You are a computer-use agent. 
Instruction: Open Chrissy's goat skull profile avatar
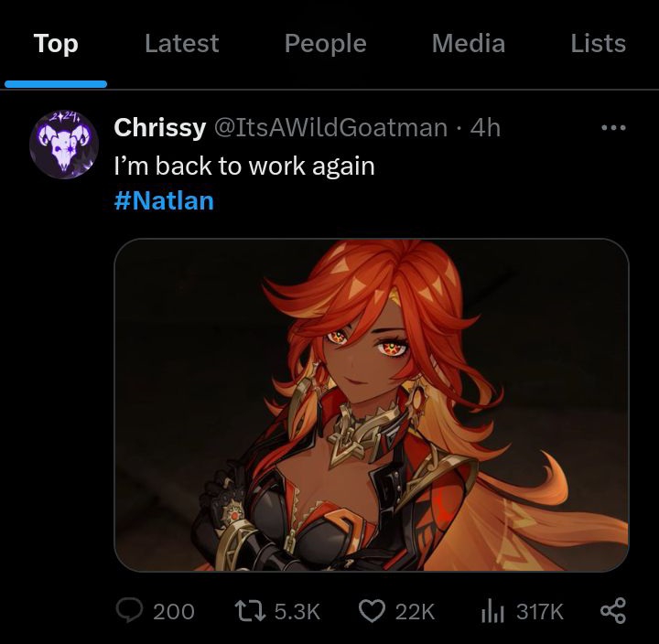63,144
